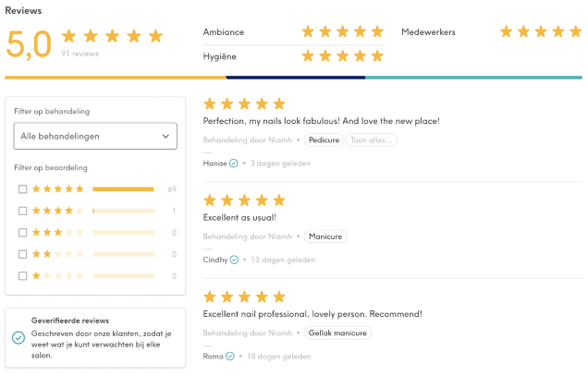Check the five-star filter checkbox
588x375 pixels.
(22, 189)
